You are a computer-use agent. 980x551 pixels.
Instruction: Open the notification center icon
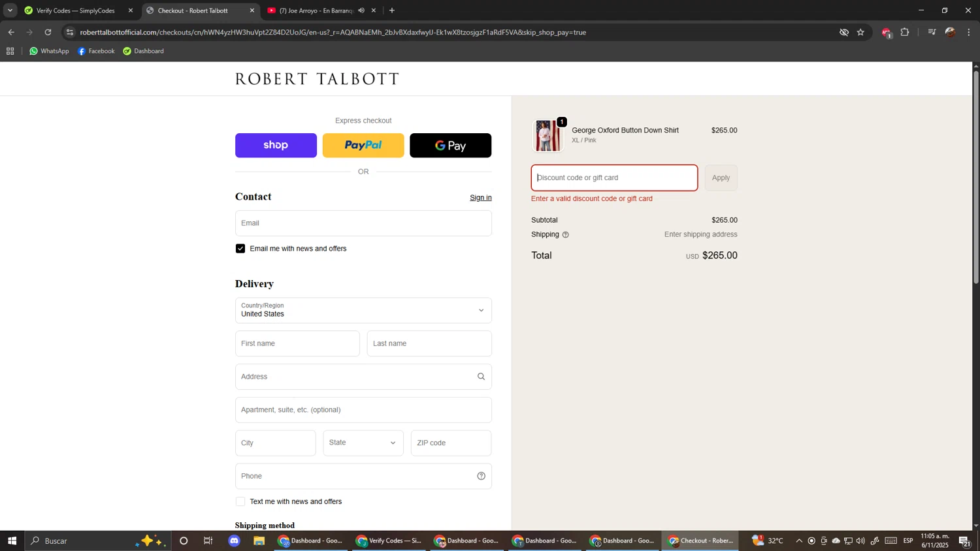[x=965, y=541]
